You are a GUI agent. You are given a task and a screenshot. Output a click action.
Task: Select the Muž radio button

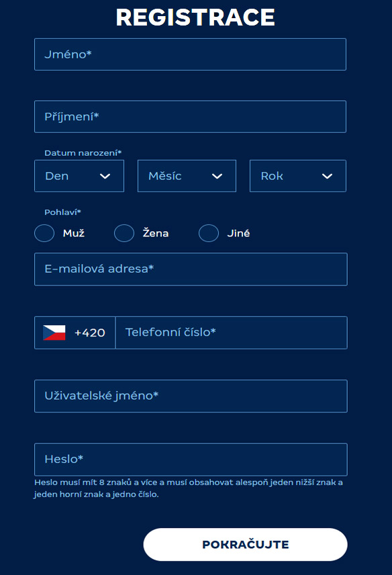pos(44,233)
